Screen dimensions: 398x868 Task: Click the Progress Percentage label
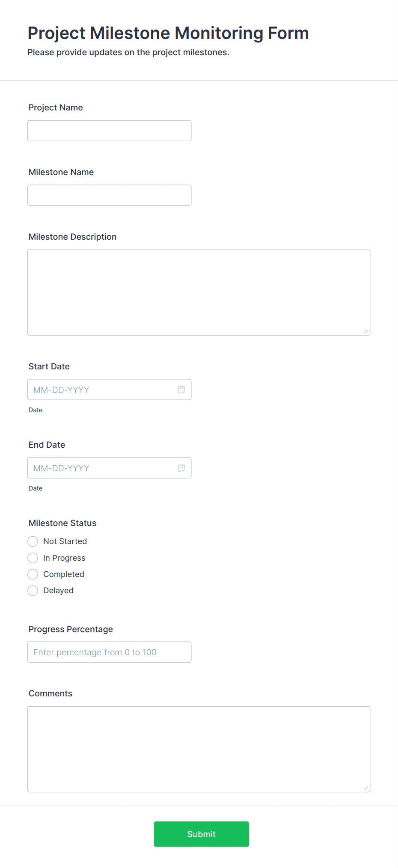tap(71, 629)
